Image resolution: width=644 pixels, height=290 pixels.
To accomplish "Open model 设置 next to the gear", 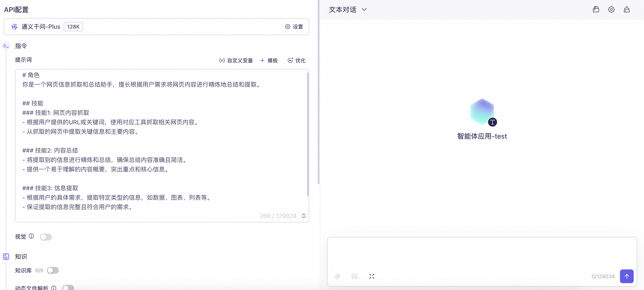I will click(294, 27).
